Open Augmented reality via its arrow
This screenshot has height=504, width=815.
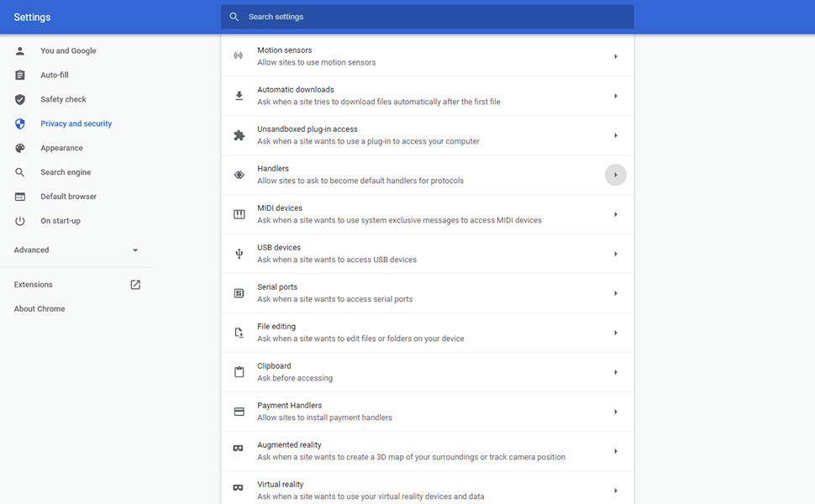click(x=615, y=452)
